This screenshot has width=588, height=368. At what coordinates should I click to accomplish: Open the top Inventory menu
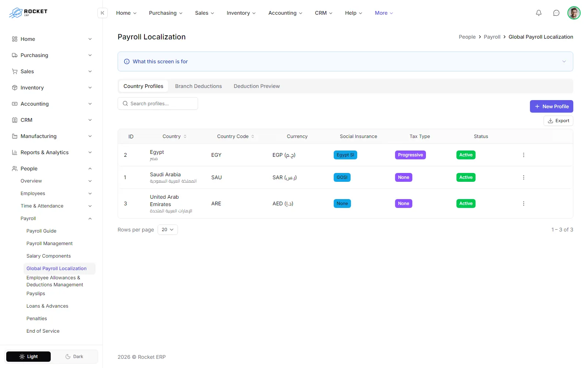(241, 13)
